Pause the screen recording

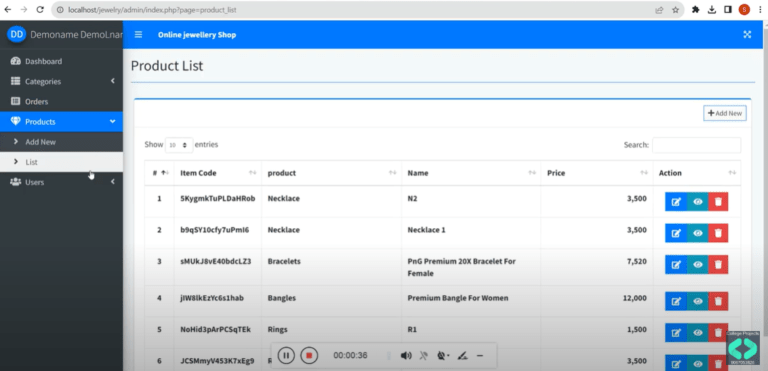286,355
